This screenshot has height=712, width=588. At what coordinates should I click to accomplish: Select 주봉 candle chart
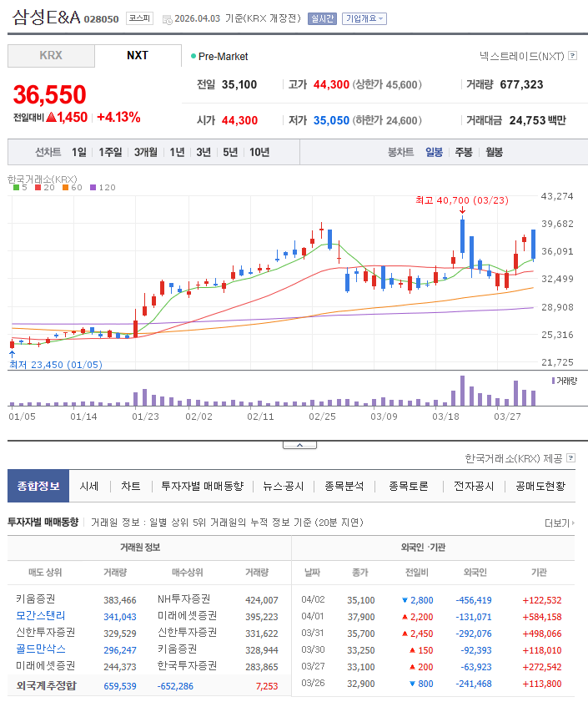pyautogui.click(x=464, y=152)
